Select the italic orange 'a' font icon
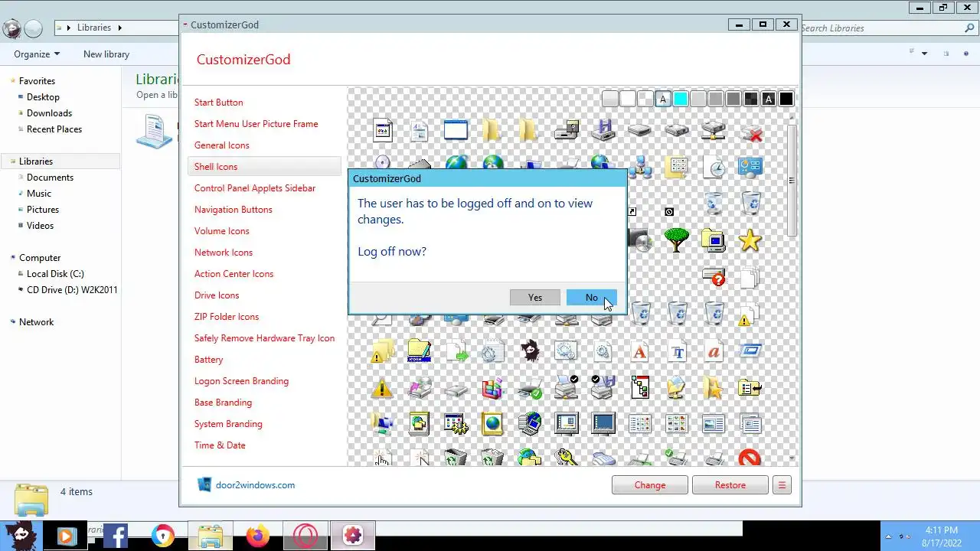980x551 pixels. pos(714,350)
